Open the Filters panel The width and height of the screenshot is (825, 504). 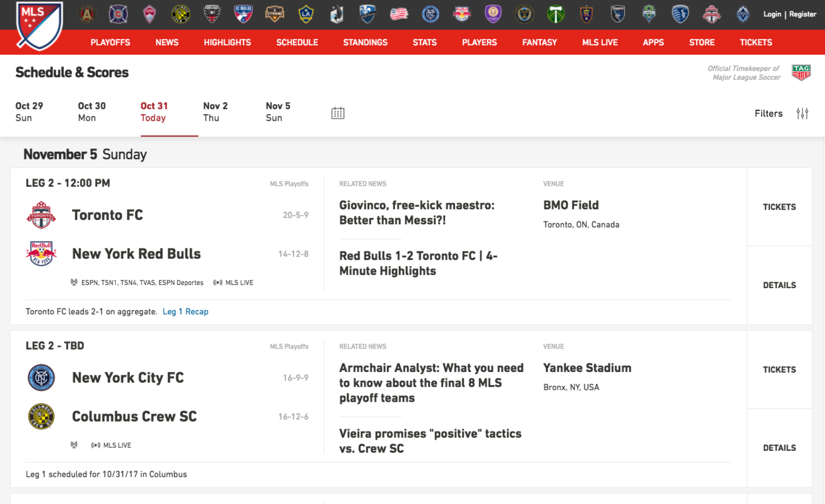(769, 113)
